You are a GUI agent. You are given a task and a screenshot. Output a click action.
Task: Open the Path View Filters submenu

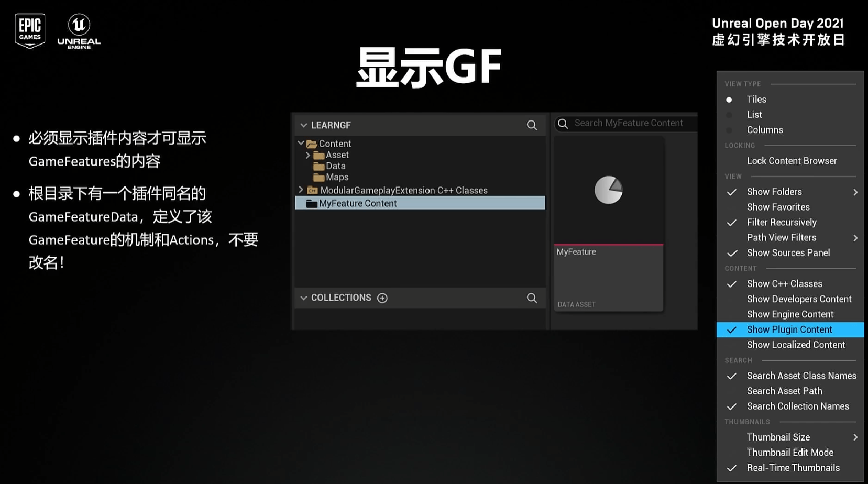point(782,237)
